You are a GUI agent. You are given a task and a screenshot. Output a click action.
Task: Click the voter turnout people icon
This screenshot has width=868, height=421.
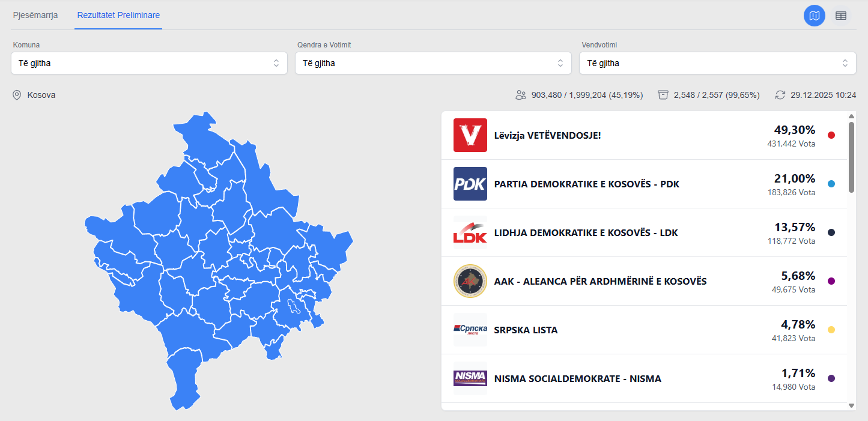click(x=521, y=95)
